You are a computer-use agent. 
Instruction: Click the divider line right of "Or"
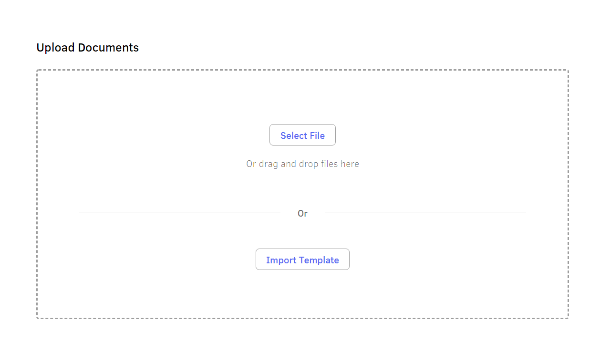pyautogui.click(x=425, y=212)
